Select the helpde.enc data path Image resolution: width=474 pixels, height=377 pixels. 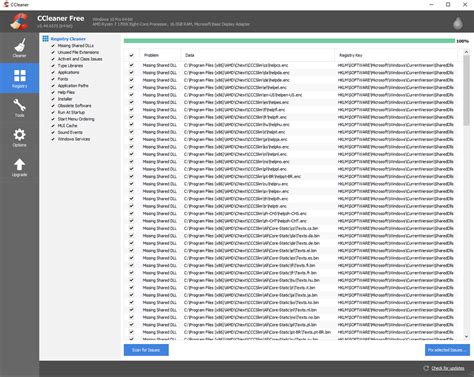coord(237,80)
